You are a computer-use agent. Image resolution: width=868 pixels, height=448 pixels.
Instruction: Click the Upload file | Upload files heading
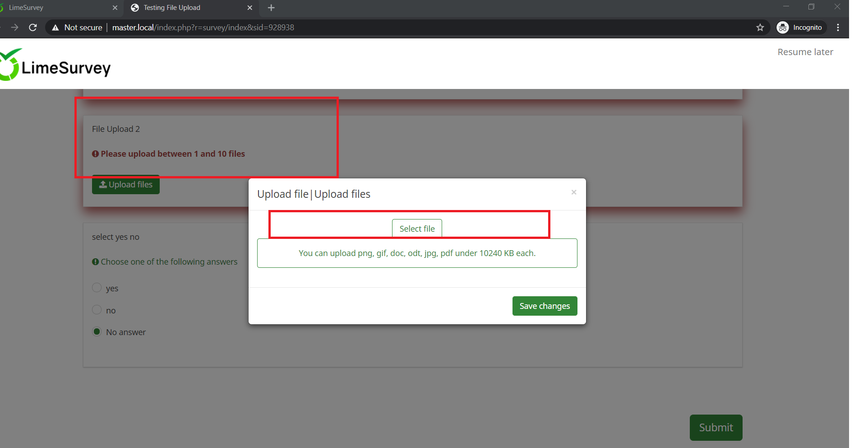pos(314,194)
